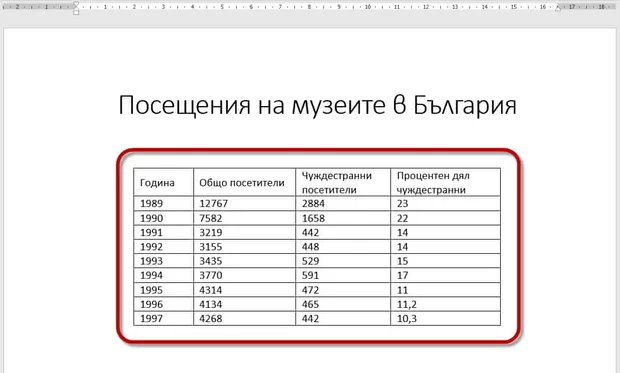This screenshot has height=373, width=620.
Task: Click '14' in the 1991 row
Action: (x=402, y=233)
